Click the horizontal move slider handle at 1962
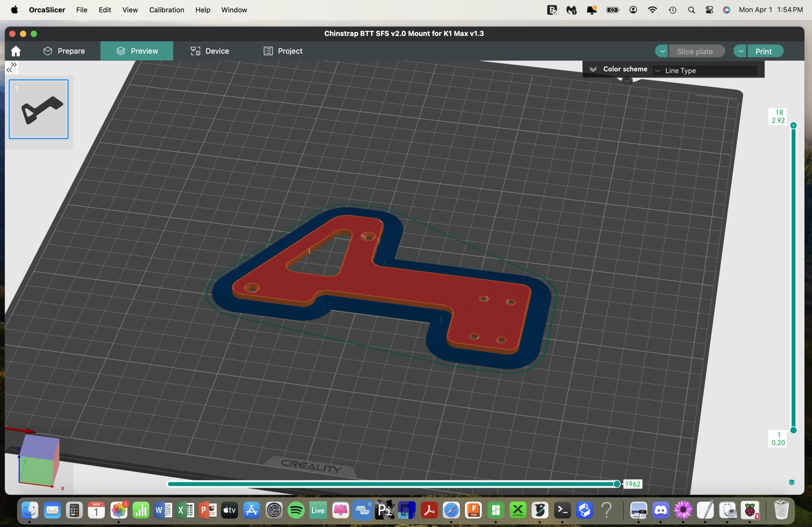This screenshot has width=812, height=527. pyautogui.click(x=617, y=484)
